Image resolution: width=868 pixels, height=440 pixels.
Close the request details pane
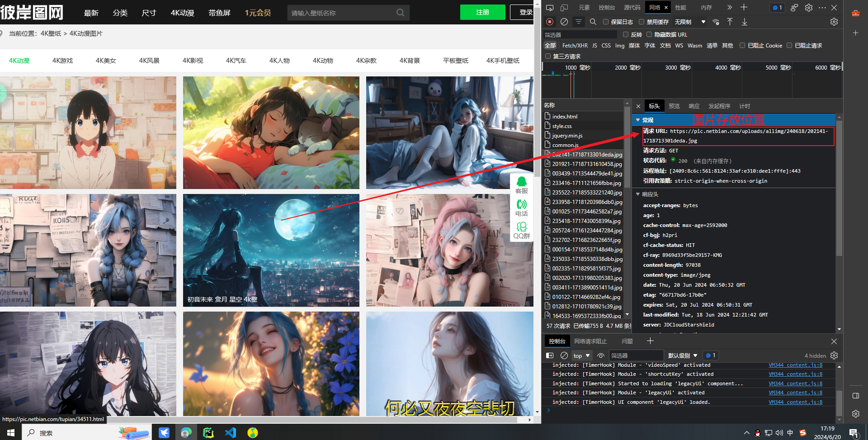click(638, 106)
